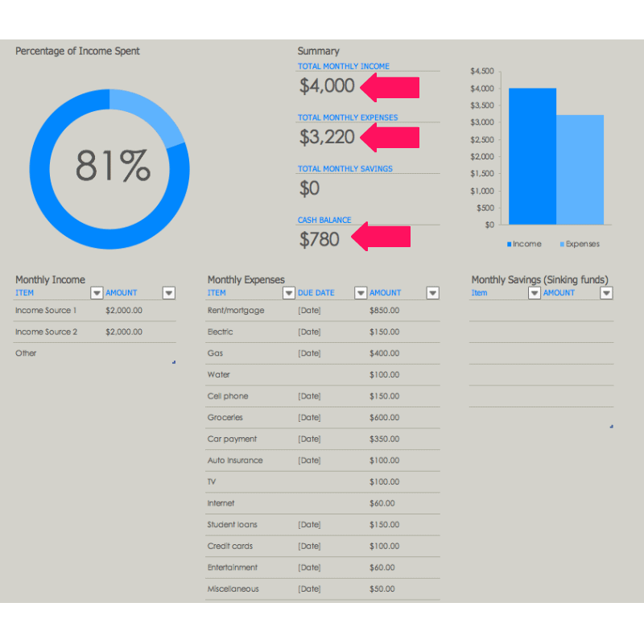This screenshot has height=644, width=644.
Task: Click the Internet amount $60.00
Action: (x=382, y=503)
